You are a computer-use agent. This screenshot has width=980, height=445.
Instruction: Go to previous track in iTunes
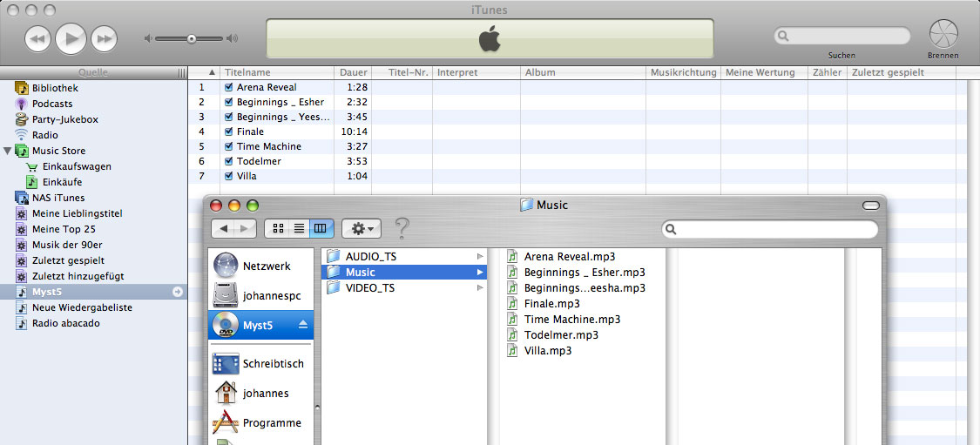tap(38, 38)
